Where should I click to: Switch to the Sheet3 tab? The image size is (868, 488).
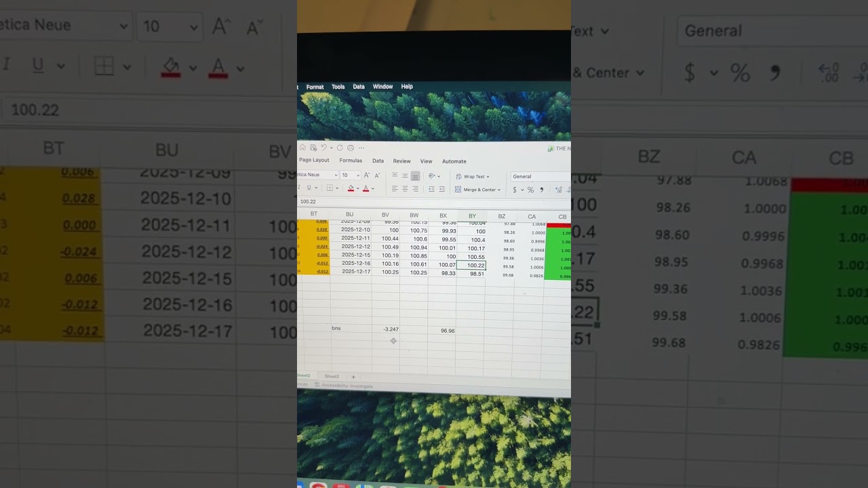click(332, 376)
